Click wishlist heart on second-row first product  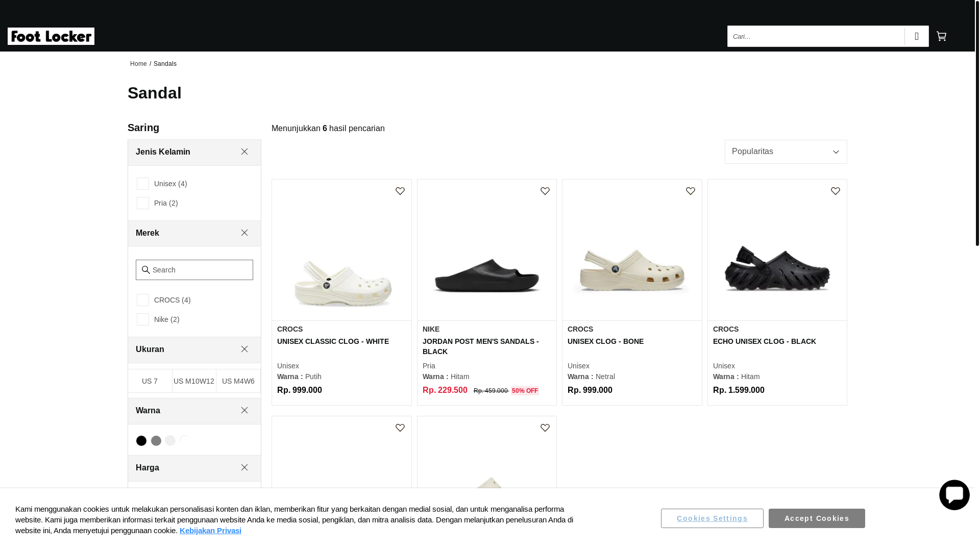[400, 428]
